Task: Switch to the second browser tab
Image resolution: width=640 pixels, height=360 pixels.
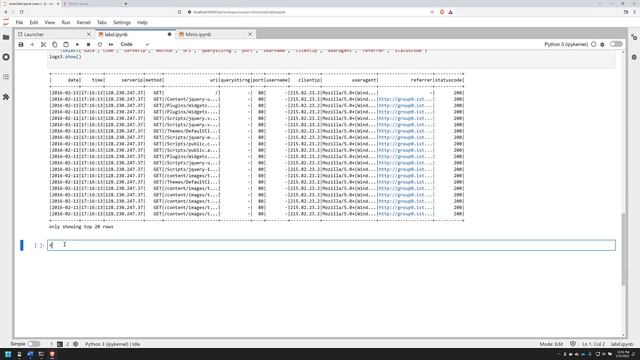Action: (x=90, y=4)
